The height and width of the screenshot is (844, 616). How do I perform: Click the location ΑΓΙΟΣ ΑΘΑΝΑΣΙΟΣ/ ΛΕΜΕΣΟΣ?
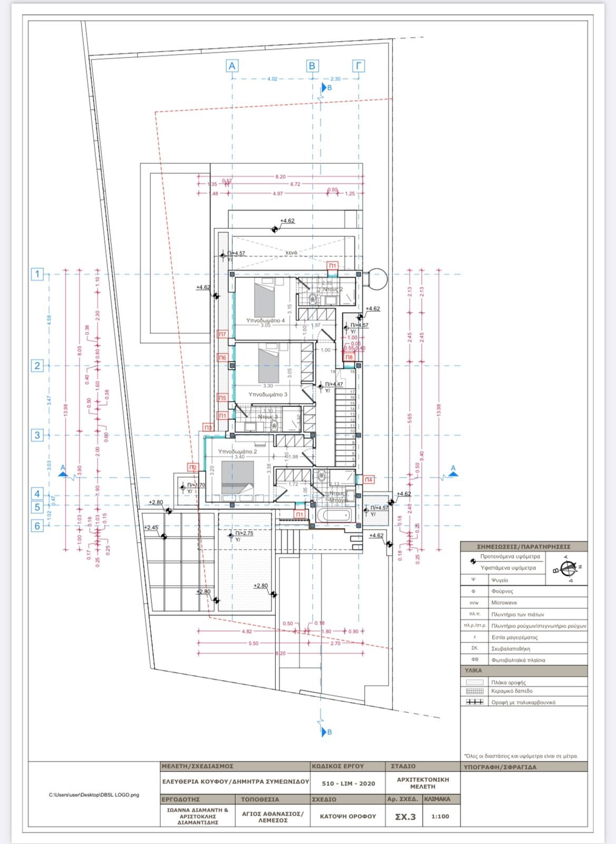[273, 817]
